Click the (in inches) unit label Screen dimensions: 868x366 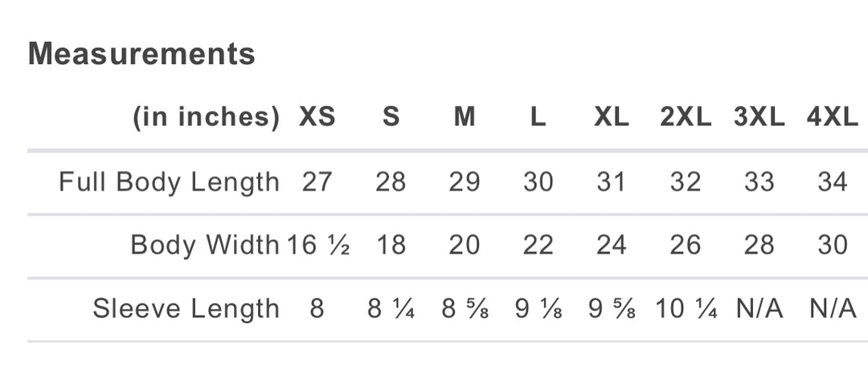coord(206,117)
